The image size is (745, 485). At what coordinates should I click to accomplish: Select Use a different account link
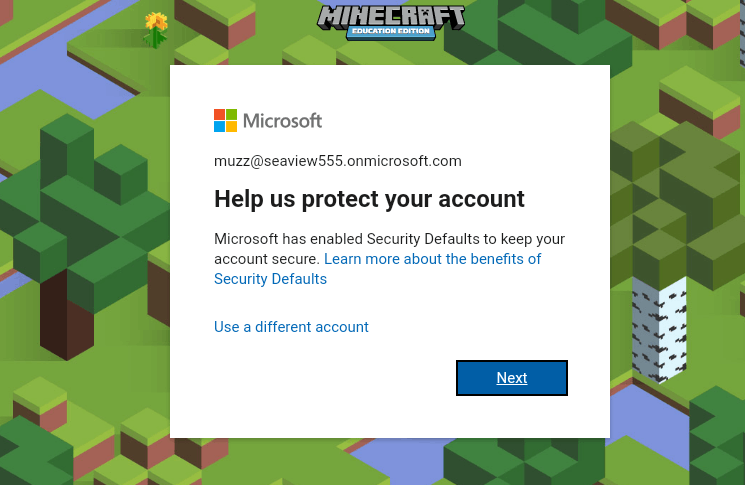pos(291,327)
